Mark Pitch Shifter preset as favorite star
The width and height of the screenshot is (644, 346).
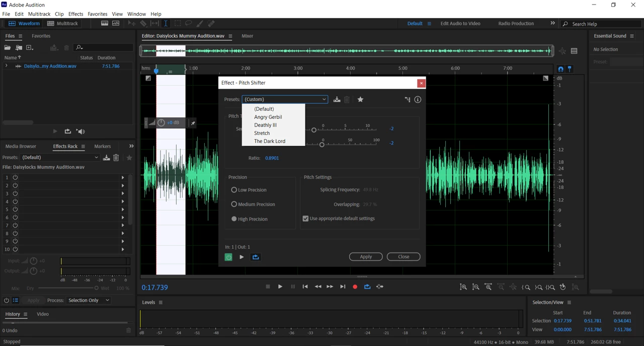click(x=360, y=100)
